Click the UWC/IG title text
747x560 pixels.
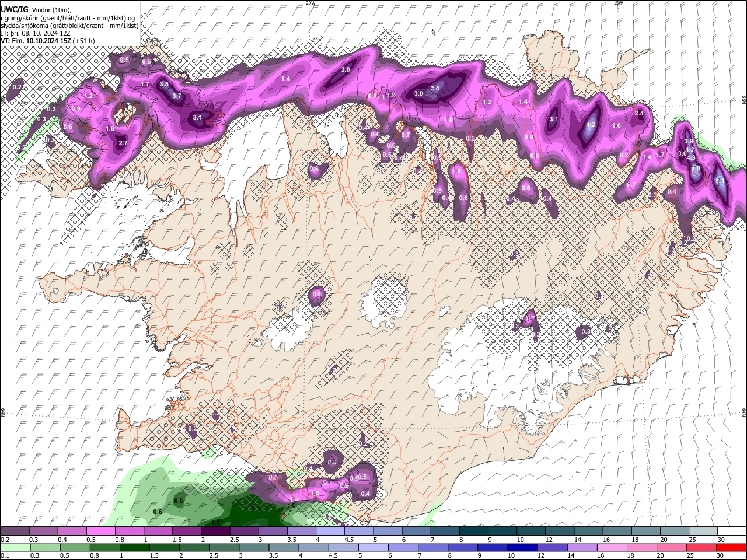pyautogui.click(x=14, y=9)
